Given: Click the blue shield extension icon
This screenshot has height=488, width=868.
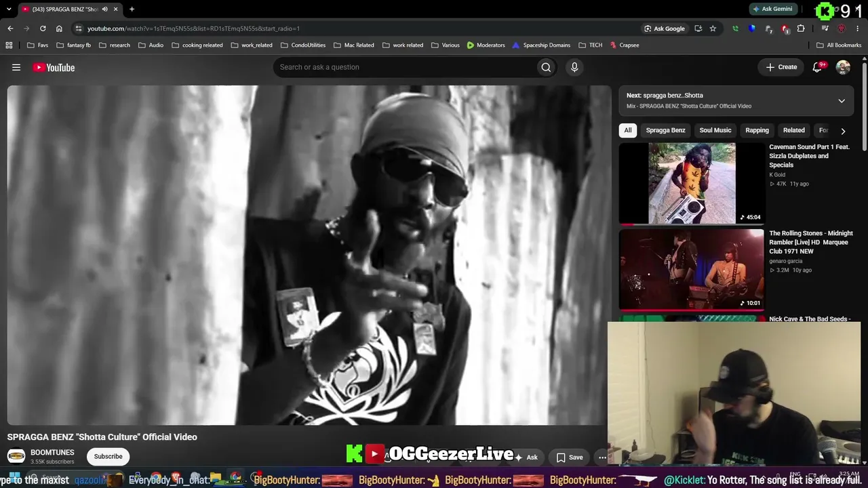Looking at the screenshot, I should tap(751, 28).
